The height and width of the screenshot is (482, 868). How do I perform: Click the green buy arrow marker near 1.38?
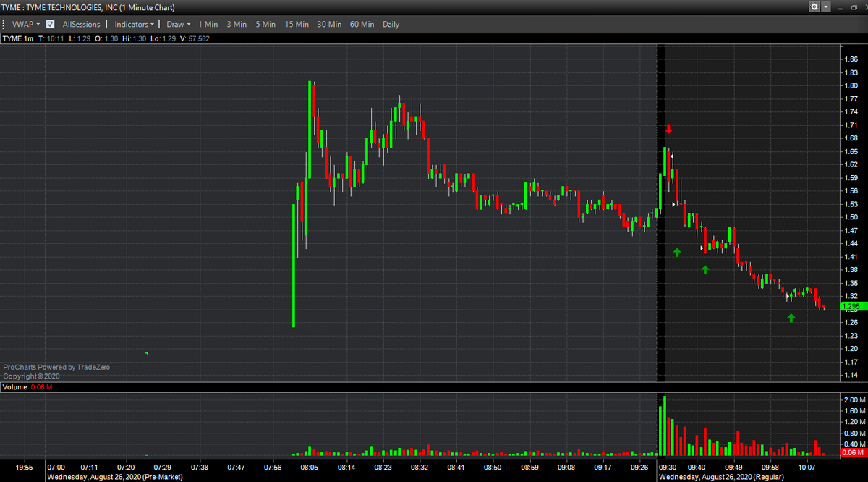pyautogui.click(x=705, y=270)
